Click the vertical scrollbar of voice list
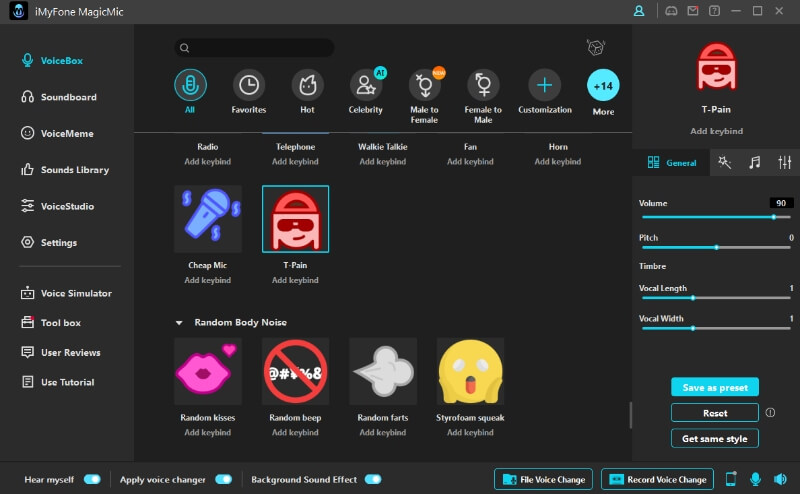The width and height of the screenshot is (800, 494). tap(631, 415)
